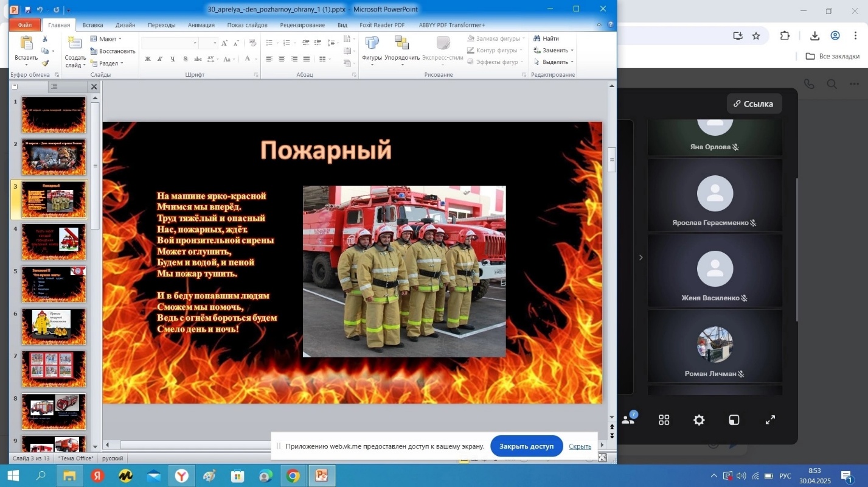
Task: Open PowerPoint Help question mark icon
Action: [x=610, y=25]
